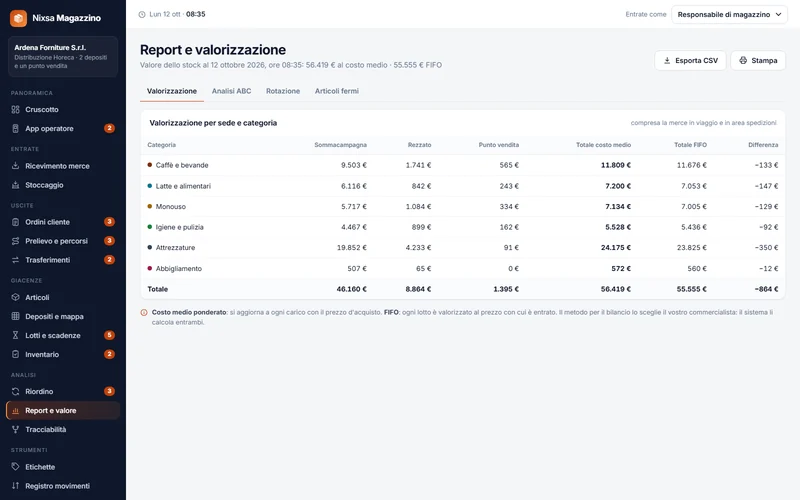
Task: Click the Rezzato column header
Action: pos(419,145)
